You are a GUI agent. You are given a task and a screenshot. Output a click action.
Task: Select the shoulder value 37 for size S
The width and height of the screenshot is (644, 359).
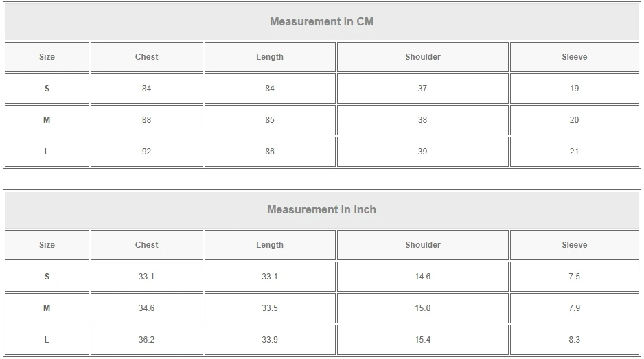422,89
